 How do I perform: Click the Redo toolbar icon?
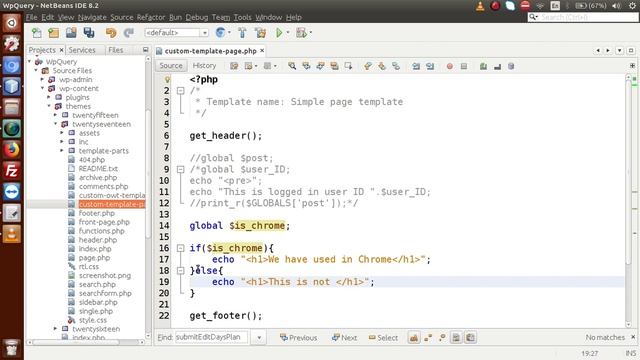(x=129, y=33)
